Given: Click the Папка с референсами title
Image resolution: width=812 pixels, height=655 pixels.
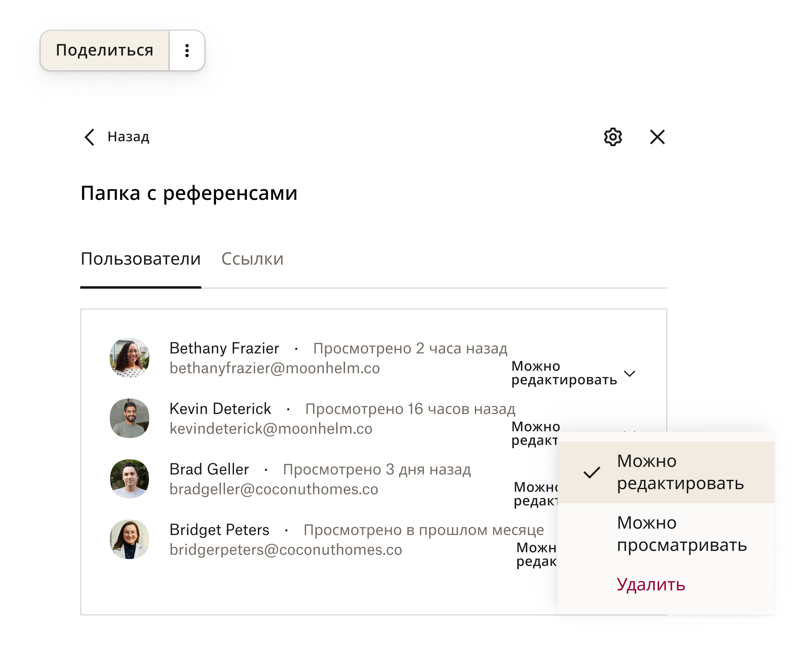Looking at the screenshot, I should click(x=189, y=193).
